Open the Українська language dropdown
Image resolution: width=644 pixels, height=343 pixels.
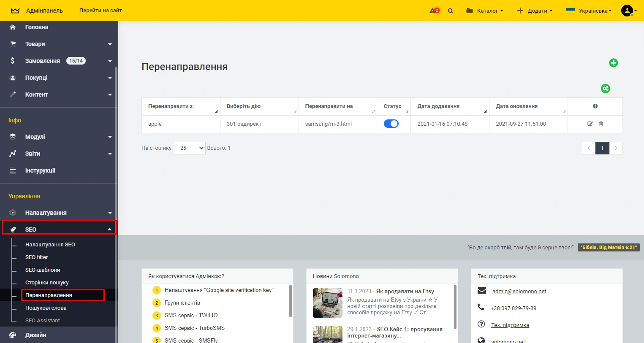point(589,11)
